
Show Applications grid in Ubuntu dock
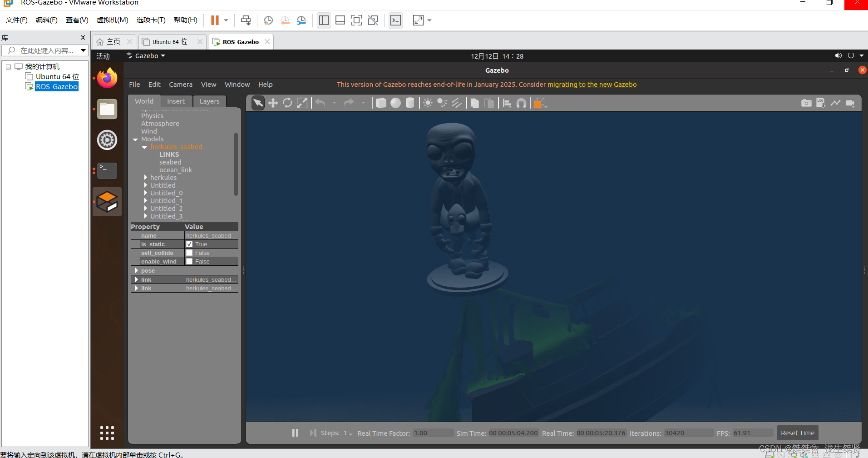point(107,433)
